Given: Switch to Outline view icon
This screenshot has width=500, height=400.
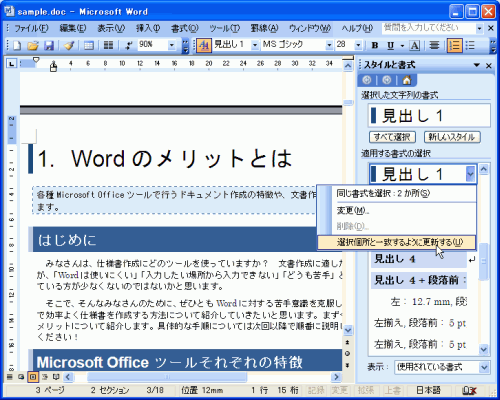Looking at the screenshot, I should pyautogui.click(x=45, y=377).
